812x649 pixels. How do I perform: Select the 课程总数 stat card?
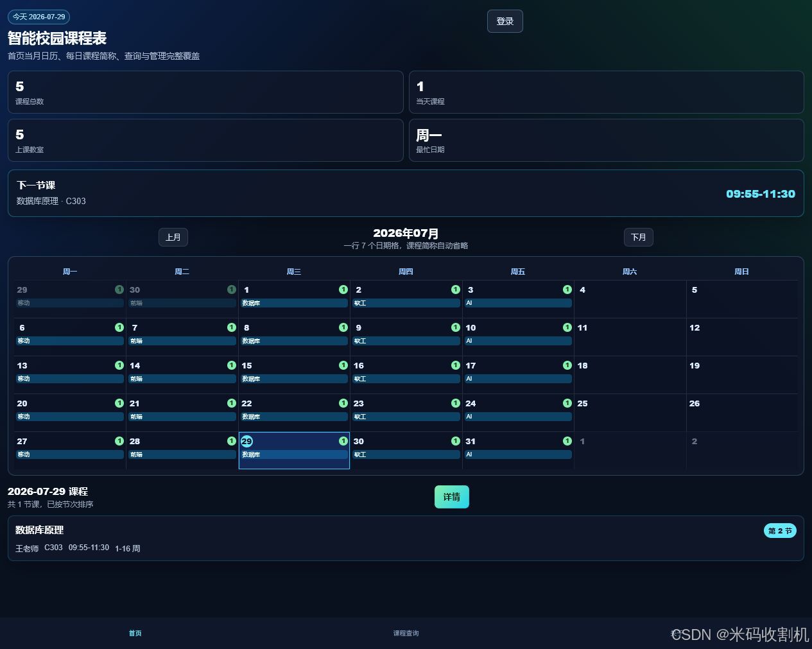click(x=205, y=92)
